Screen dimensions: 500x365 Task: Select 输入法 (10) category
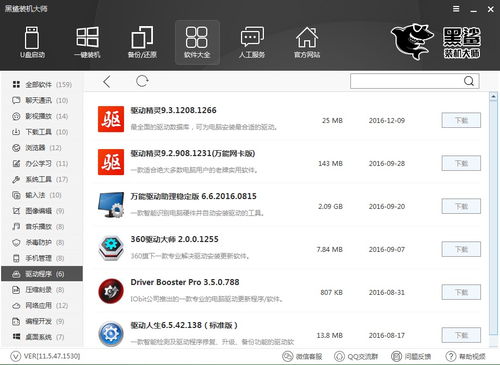tap(42, 195)
